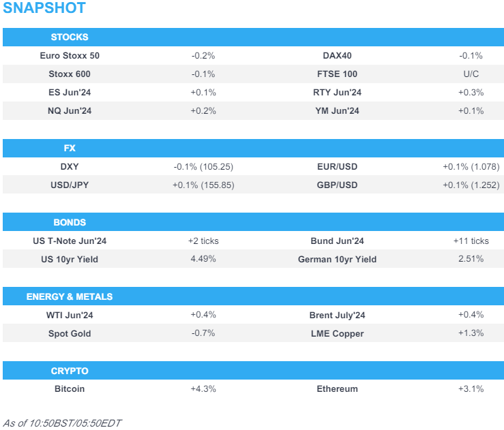The width and height of the screenshot is (504, 430).
Task: Click the FX section header
Action: click(70, 148)
